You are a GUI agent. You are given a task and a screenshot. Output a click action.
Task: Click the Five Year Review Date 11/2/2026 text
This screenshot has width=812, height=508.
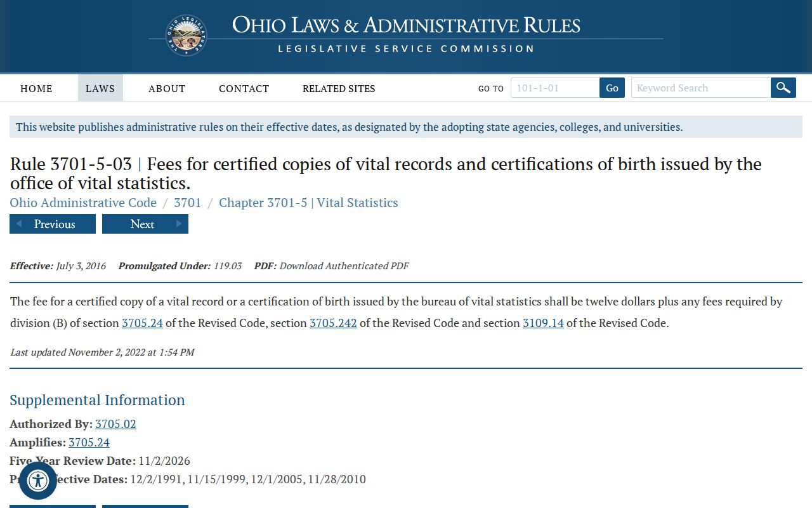[x=100, y=460]
